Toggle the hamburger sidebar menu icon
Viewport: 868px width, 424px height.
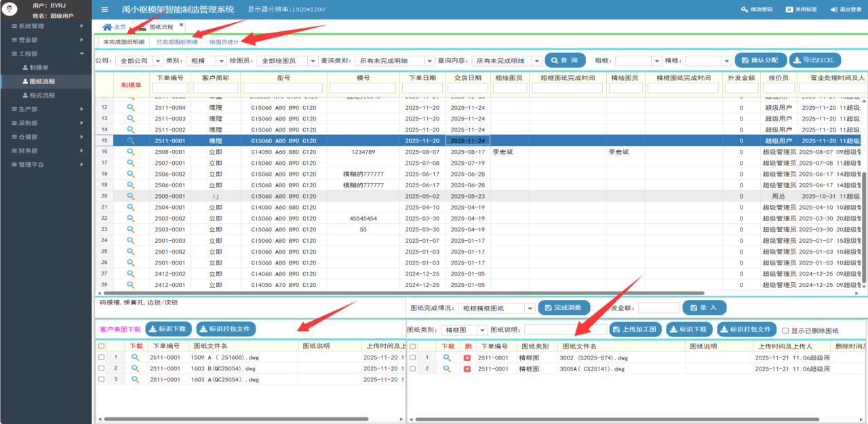(x=104, y=9)
